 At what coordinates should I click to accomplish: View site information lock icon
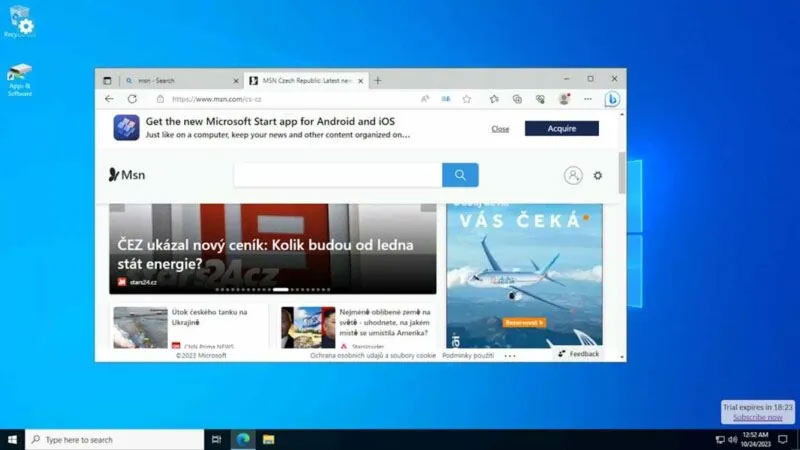click(160, 99)
